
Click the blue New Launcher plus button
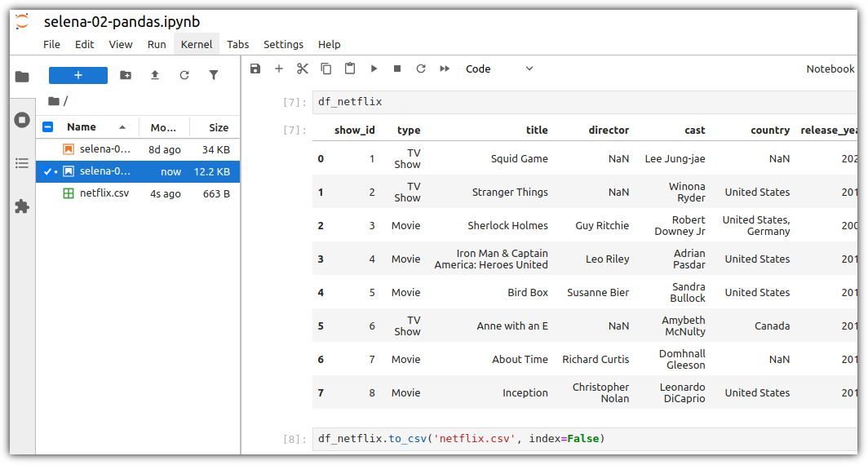(x=78, y=75)
